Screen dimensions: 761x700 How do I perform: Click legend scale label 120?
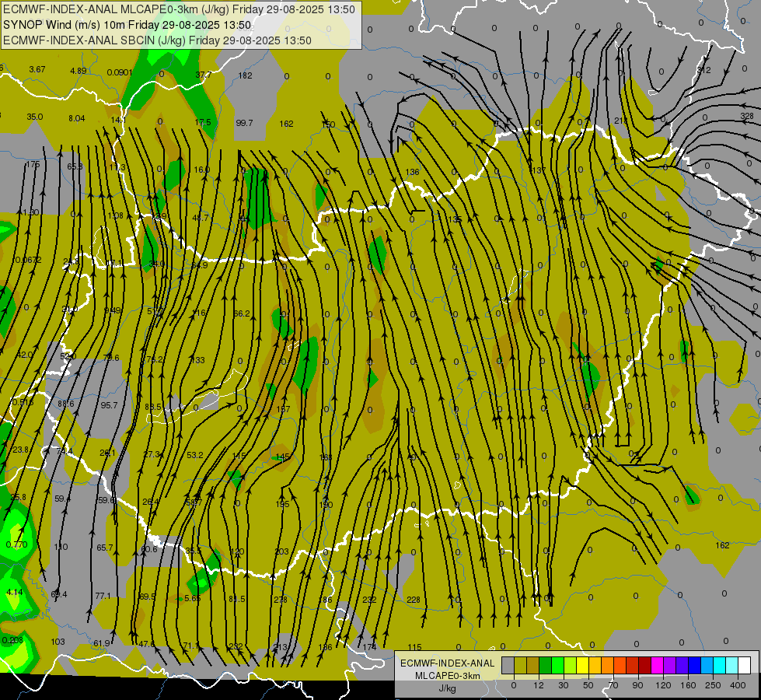tap(664, 685)
